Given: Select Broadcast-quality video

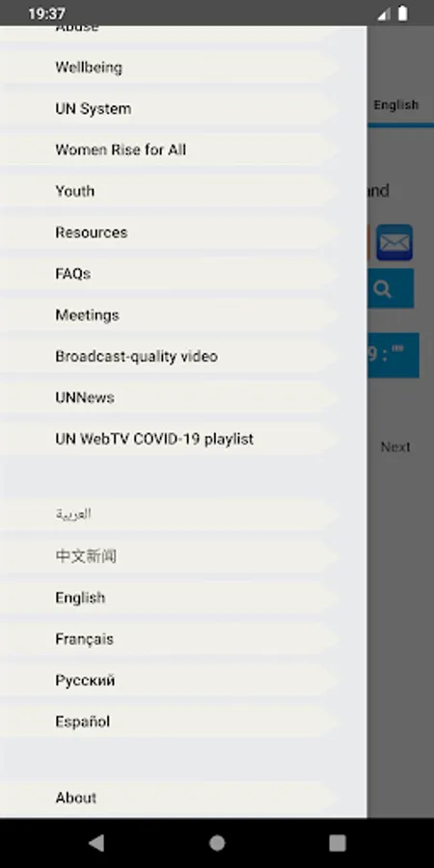Looking at the screenshot, I should (169, 357).
